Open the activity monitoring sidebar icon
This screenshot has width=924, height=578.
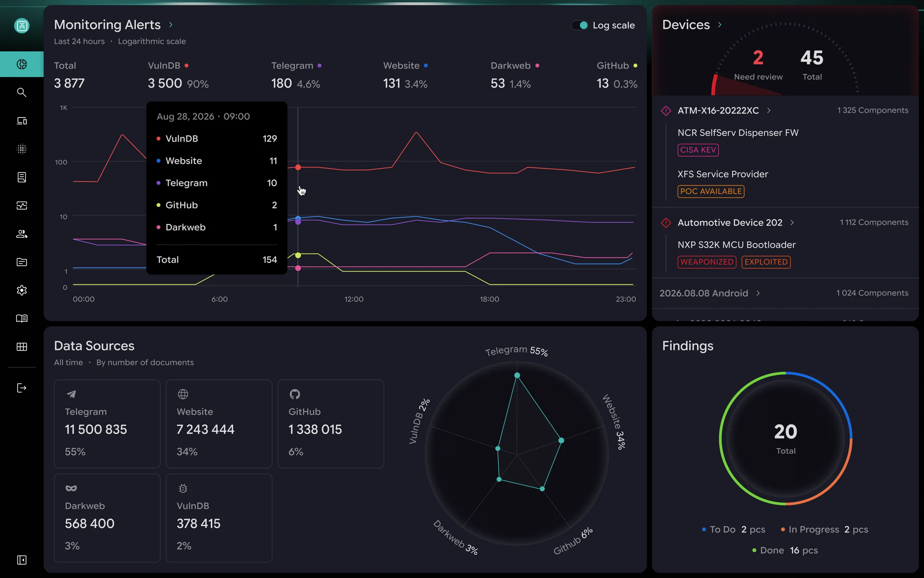click(x=22, y=206)
